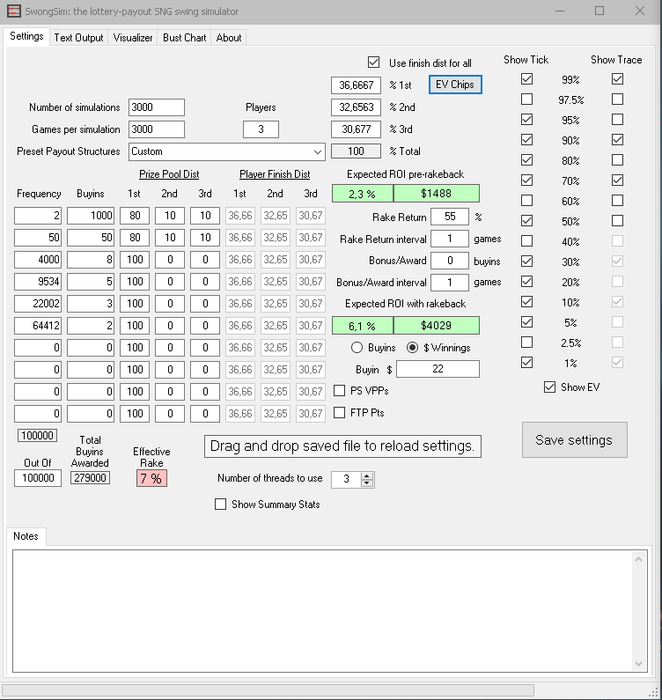Check the 2.5% Show Tick checkbox
Viewport: 662px width, 700px height.
tap(527, 342)
